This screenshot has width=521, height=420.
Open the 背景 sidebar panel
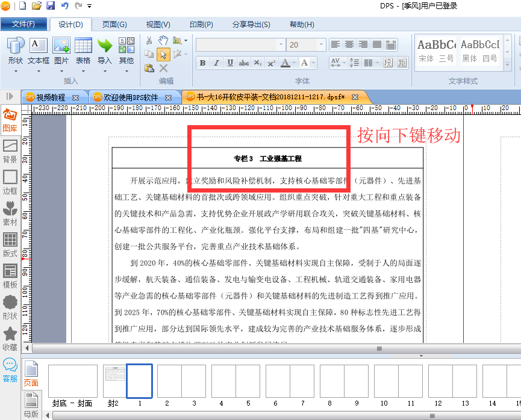pyautogui.click(x=10, y=152)
